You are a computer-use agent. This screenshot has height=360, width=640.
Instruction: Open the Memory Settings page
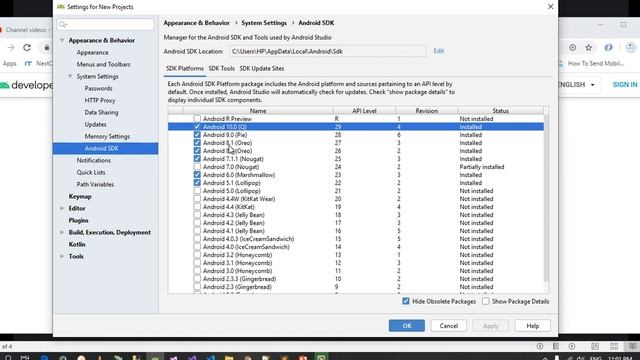pos(107,136)
